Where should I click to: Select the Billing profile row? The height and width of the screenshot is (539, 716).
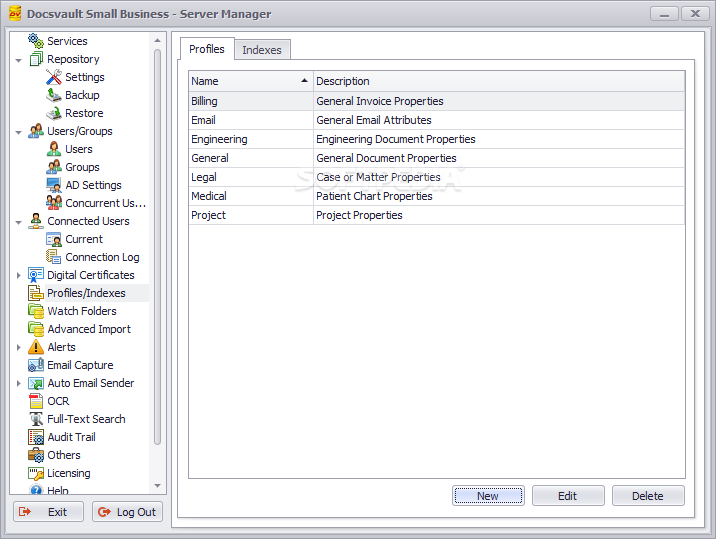(x=437, y=101)
